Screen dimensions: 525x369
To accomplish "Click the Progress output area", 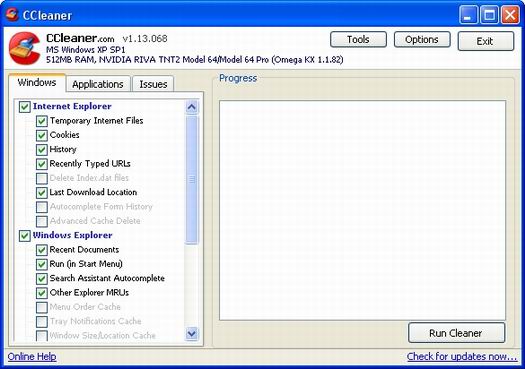I will coord(362,210).
